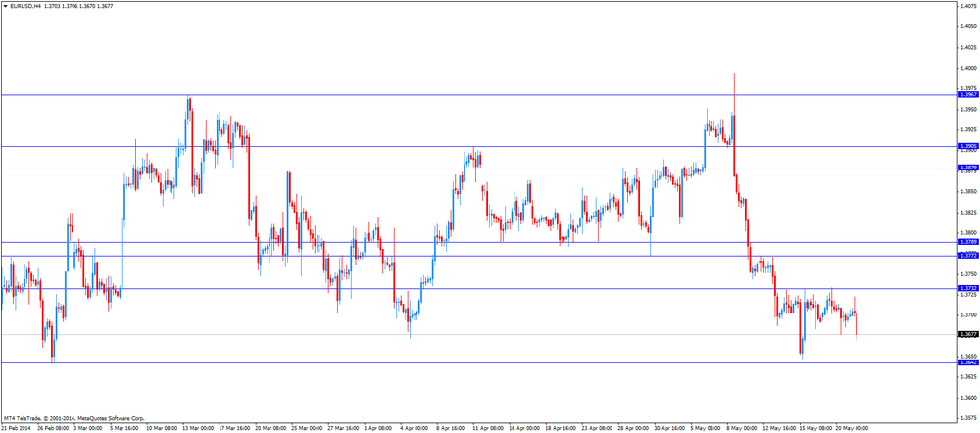Click the 1.3905 blue price label
980x433 pixels.
point(968,146)
